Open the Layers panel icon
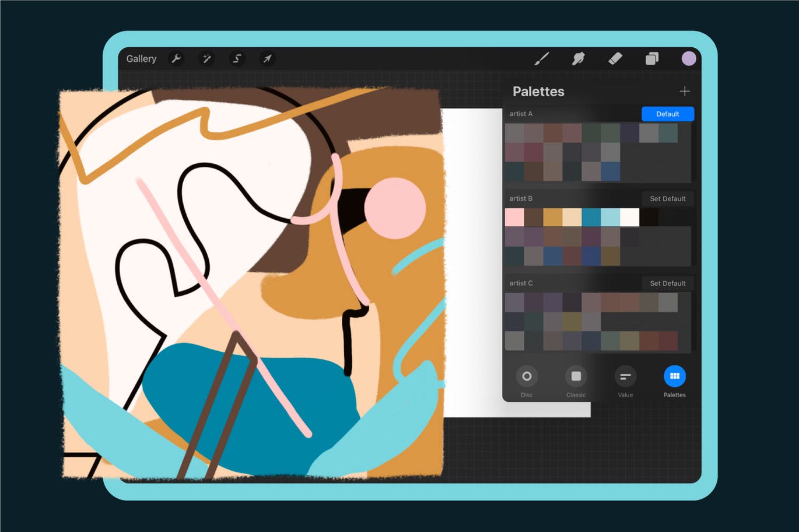This screenshot has width=799, height=532. click(x=652, y=58)
